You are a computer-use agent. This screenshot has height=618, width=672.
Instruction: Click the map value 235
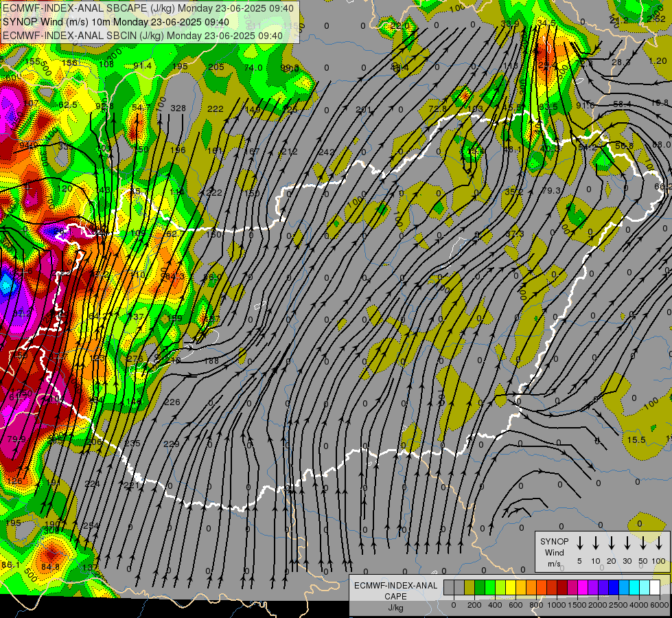tap(132, 443)
